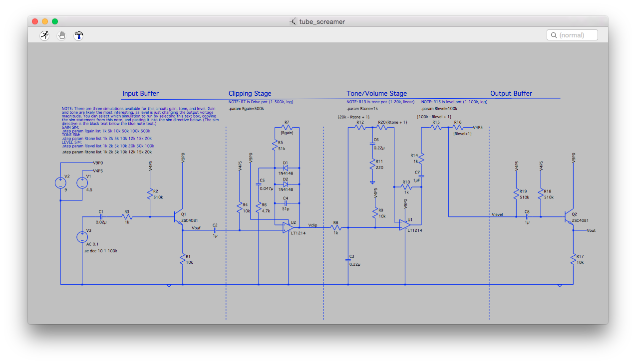Select capacitor C6 under R12
636x364 pixels.
click(372, 144)
